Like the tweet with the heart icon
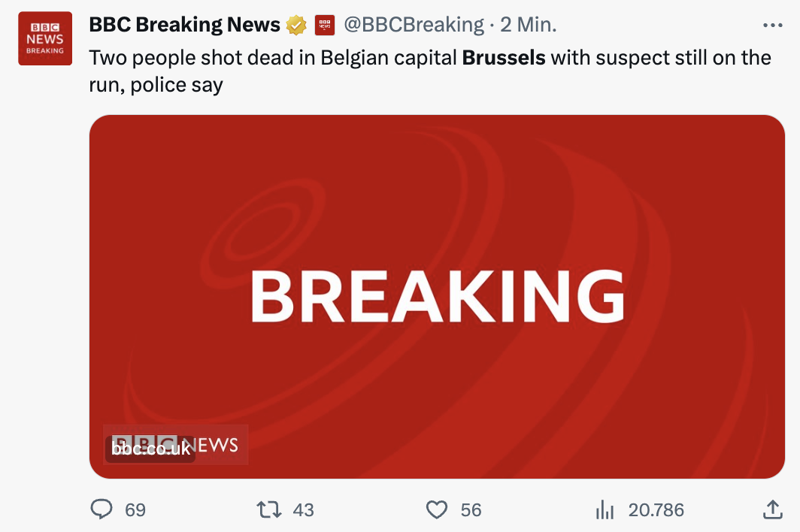Screen dimensions: 800x532 click(437, 510)
